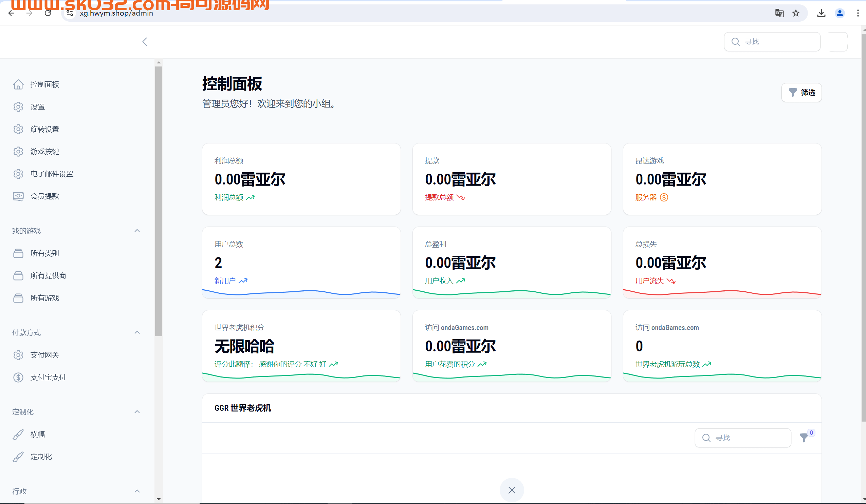The width and height of the screenshot is (866, 504).
Task: Click the stack icon beside 所有提供商
Action: tap(18, 276)
